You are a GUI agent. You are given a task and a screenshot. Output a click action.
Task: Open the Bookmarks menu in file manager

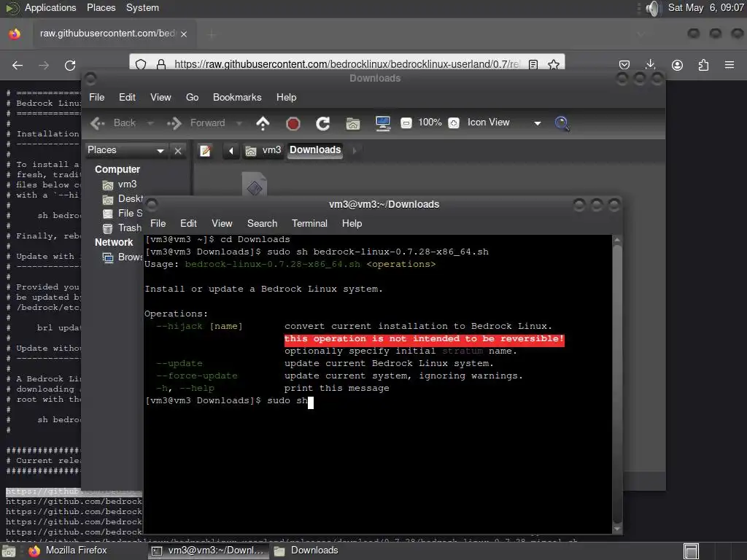pyautogui.click(x=237, y=97)
